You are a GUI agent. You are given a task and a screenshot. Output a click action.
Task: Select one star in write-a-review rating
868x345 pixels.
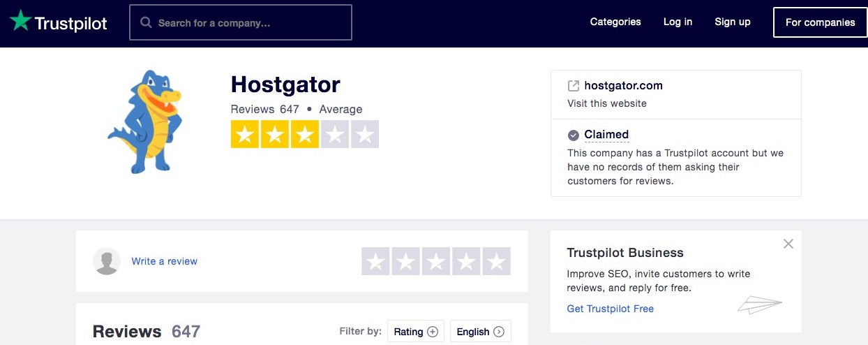pyautogui.click(x=375, y=262)
